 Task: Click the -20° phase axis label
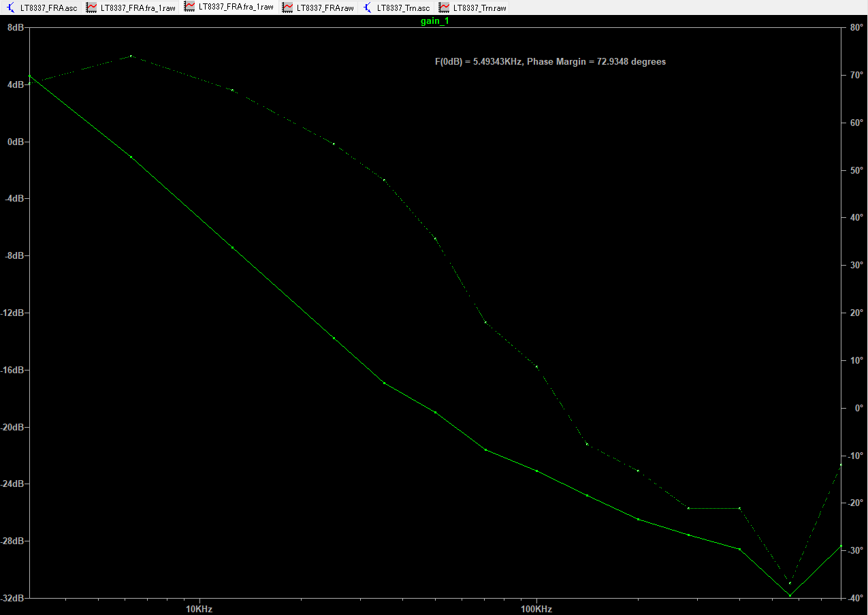pos(855,503)
